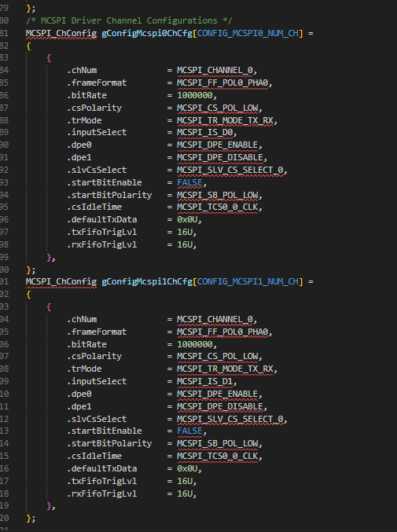This screenshot has width=397, height=532.
Task: Click MCSPI_CHANNEL_0 in gConfigMcspi1ChCfg block
Action: click(x=215, y=319)
